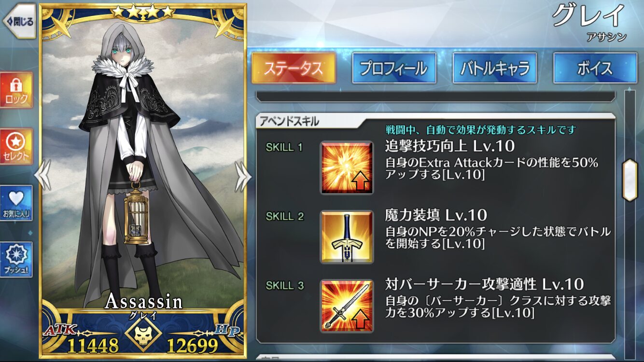Show previous servant with left chevron

43,176
